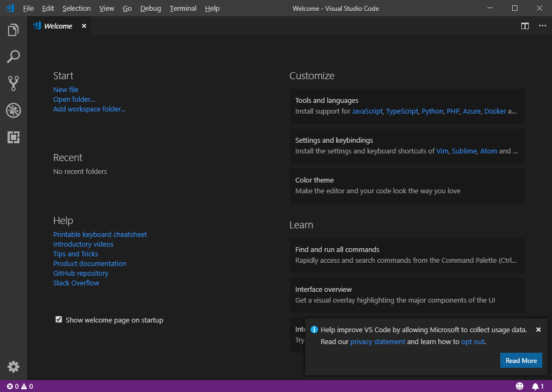The image size is (552, 392).
Task: Click the opt out link
Action: pos(473,342)
